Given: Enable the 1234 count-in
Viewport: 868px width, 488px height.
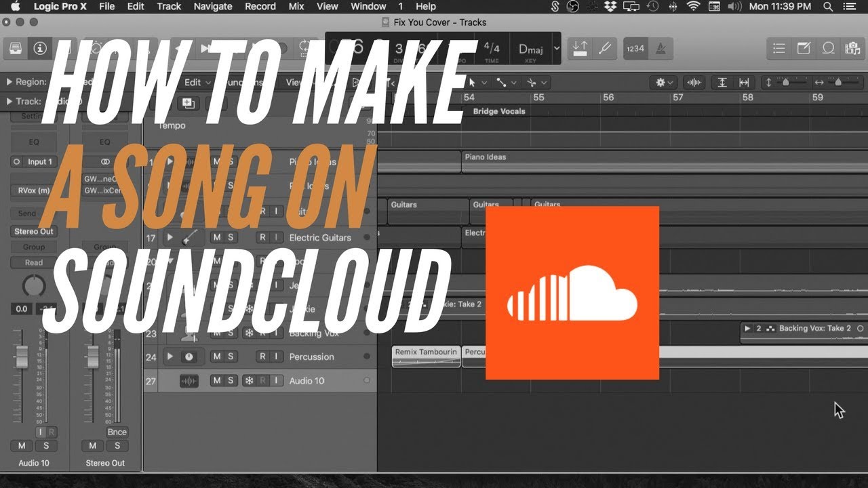Looking at the screenshot, I should pos(635,48).
